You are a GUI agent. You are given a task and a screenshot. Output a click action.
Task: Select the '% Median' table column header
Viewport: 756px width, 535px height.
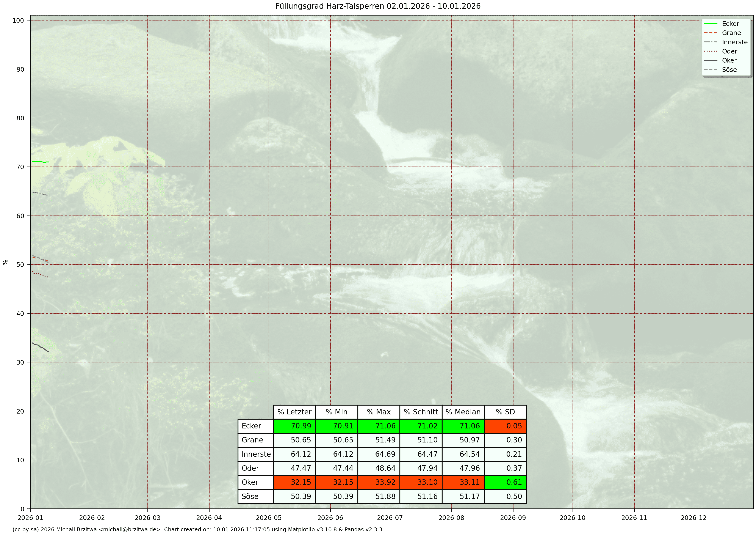tap(463, 412)
